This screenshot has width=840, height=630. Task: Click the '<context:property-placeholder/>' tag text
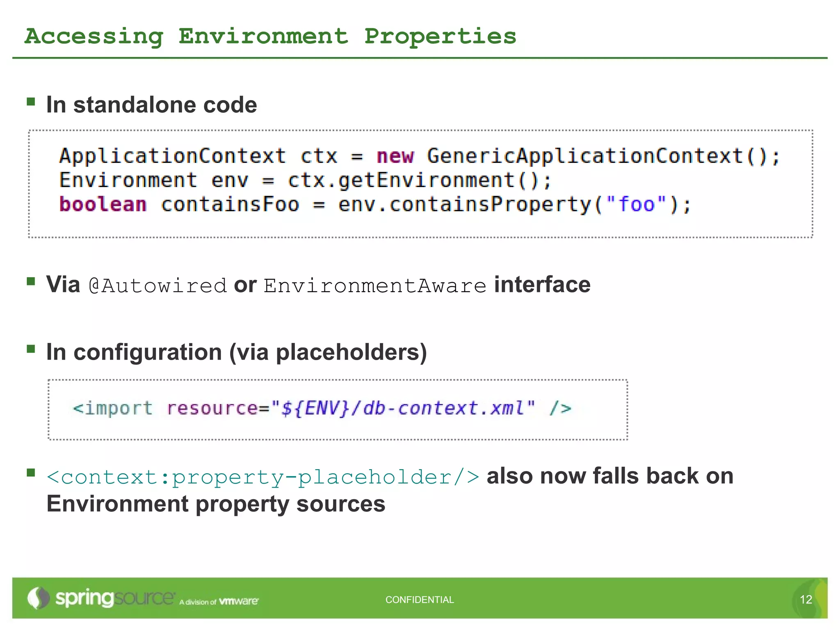pyautogui.click(x=263, y=477)
